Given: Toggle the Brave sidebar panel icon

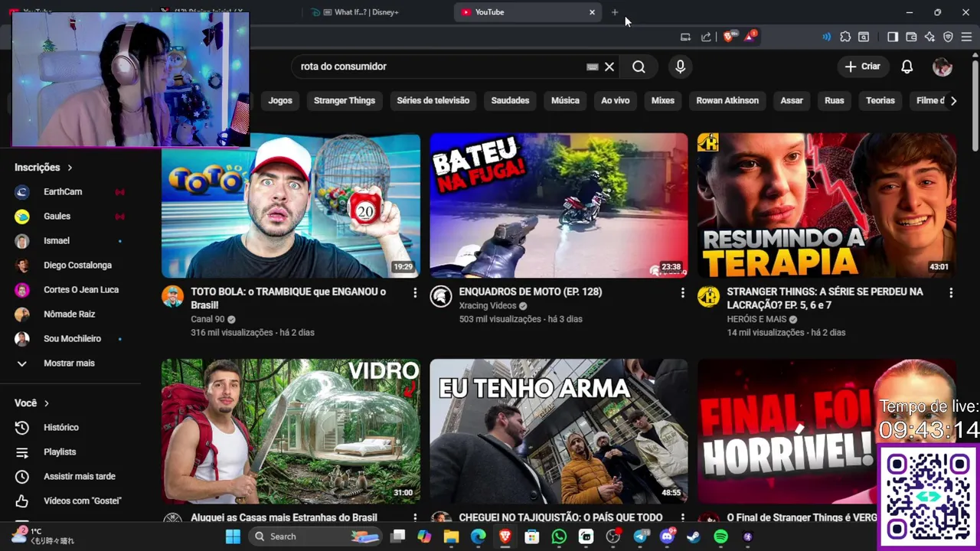Looking at the screenshot, I should (x=893, y=37).
